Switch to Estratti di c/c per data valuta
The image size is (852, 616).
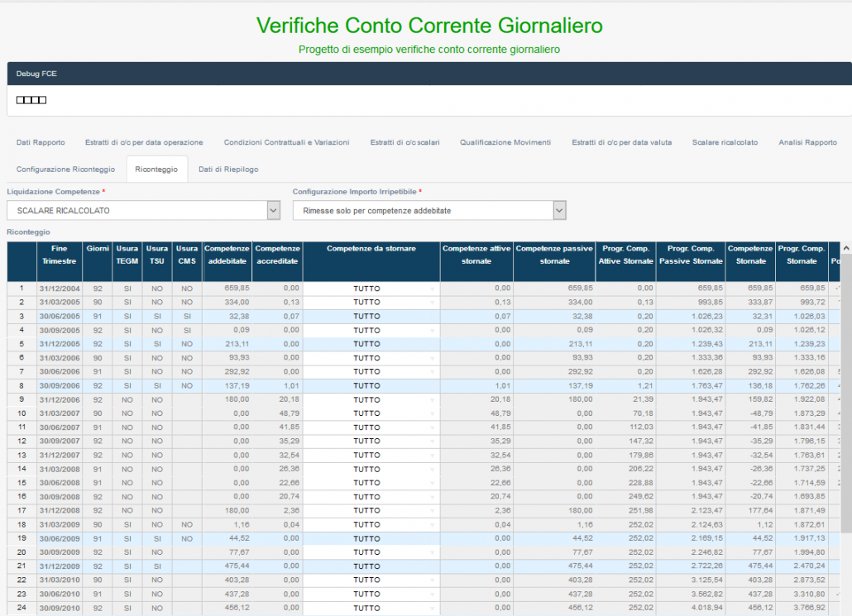pos(621,142)
